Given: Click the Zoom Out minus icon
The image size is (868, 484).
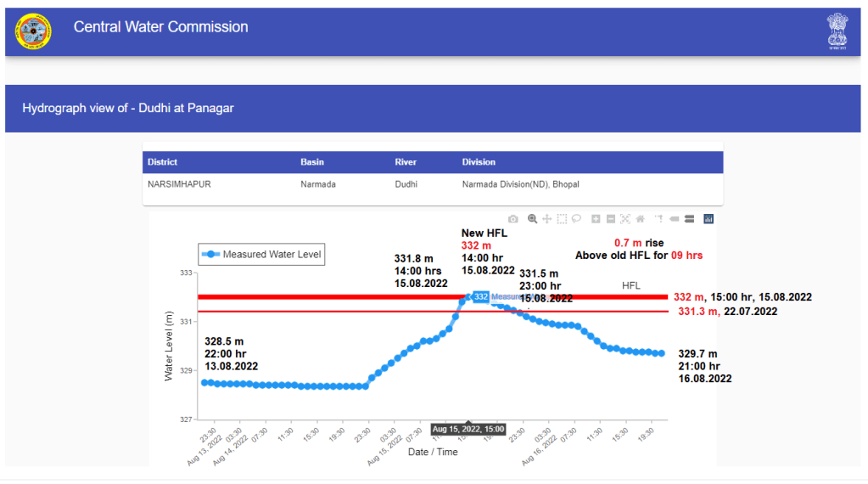Looking at the screenshot, I should pyautogui.click(x=611, y=219).
